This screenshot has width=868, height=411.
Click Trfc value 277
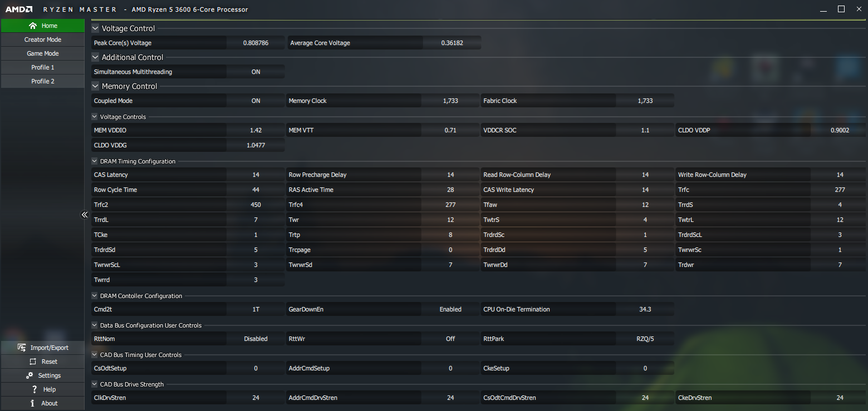pyautogui.click(x=840, y=190)
